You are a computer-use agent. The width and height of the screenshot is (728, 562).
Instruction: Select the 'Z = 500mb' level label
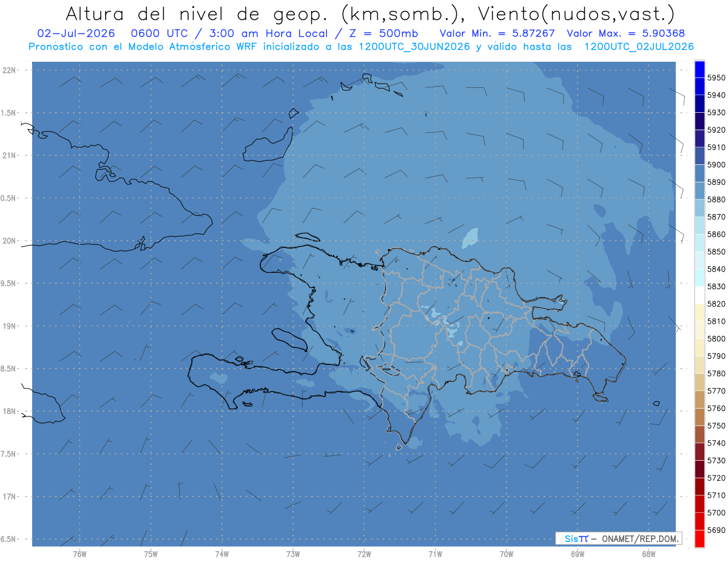(382, 33)
